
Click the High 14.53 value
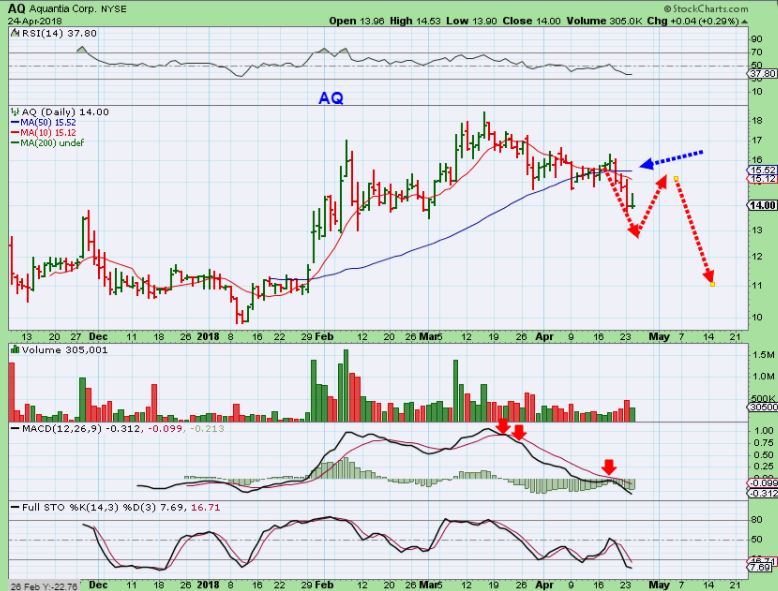(414, 21)
